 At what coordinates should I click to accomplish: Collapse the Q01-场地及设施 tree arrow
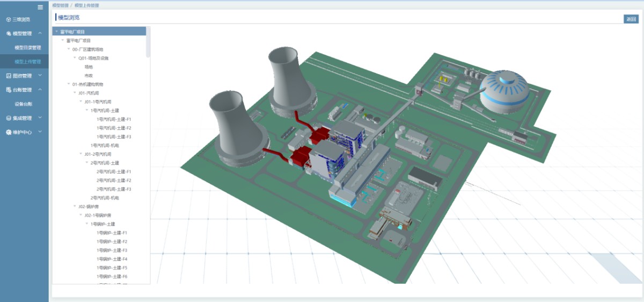point(75,58)
